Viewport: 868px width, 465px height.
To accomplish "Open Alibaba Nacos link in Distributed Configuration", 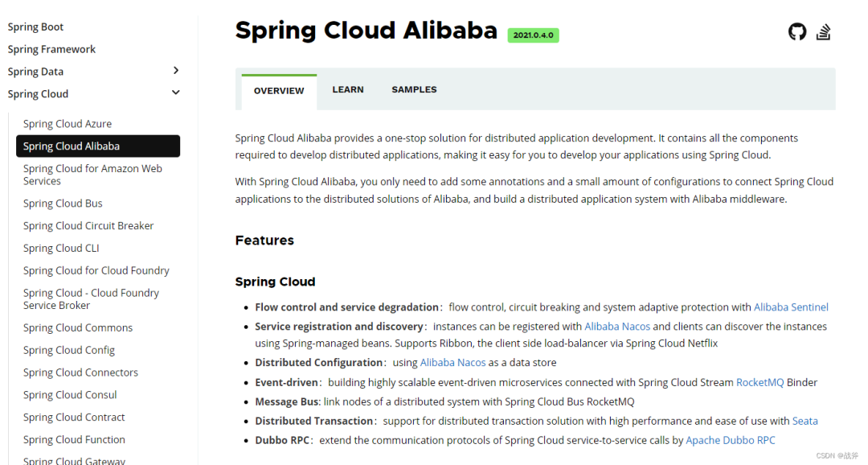I will click(452, 363).
